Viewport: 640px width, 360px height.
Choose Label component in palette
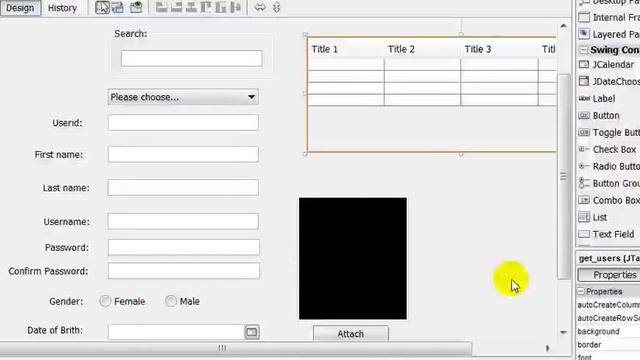click(598, 98)
